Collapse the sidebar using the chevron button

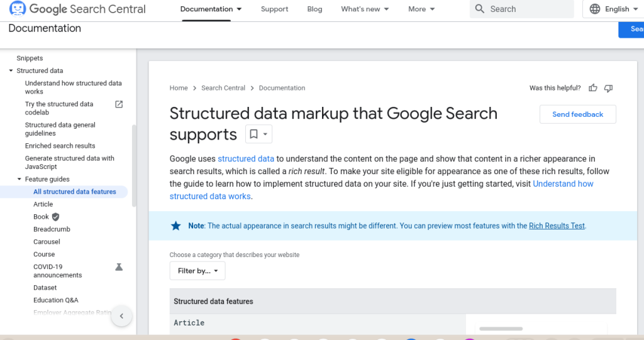(121, 315)
